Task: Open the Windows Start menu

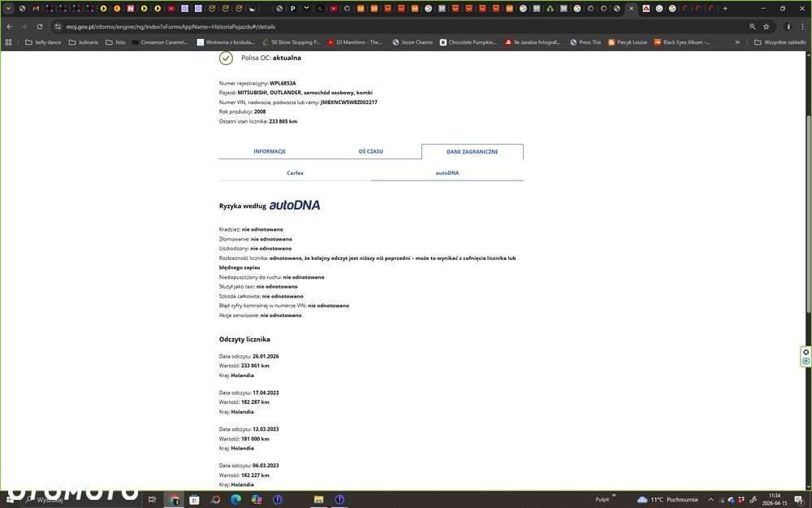Action: pos(9,500)
